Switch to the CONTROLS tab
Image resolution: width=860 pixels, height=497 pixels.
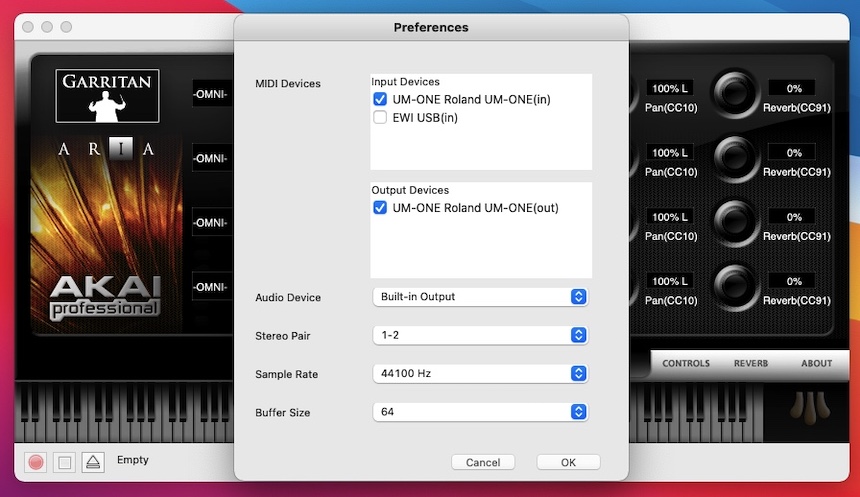pos(686,363)
